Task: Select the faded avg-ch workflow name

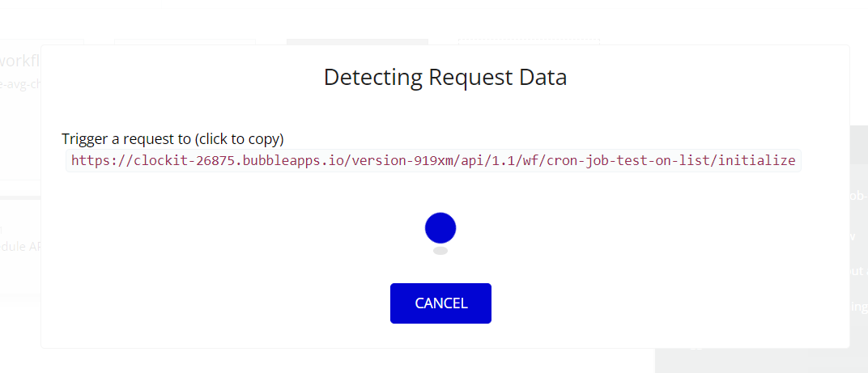Action: click(x=20, y=85)
